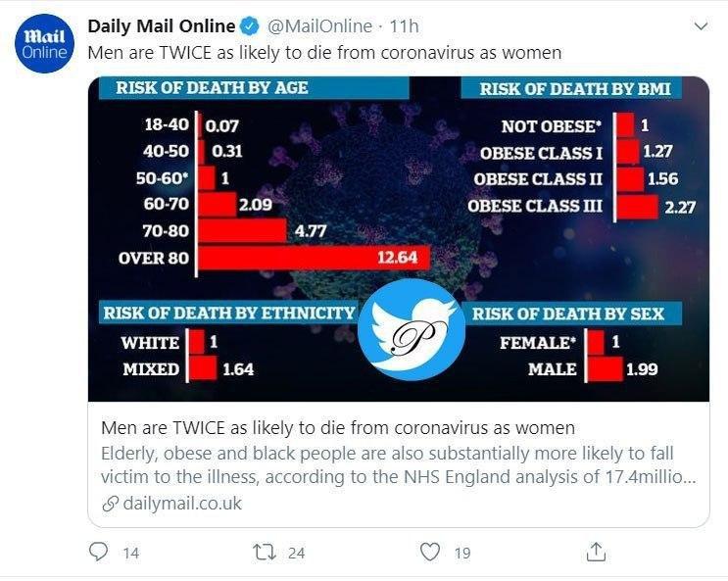Viewport: 728px width, 581px height.
Task: Share the tweet using share icon
Action: [x=596, y=553]
